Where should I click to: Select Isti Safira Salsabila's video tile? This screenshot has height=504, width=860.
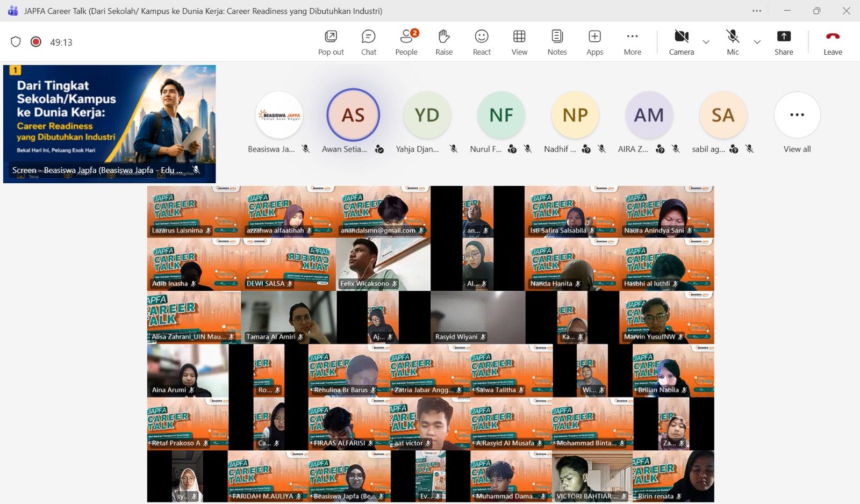coord(572,212)
